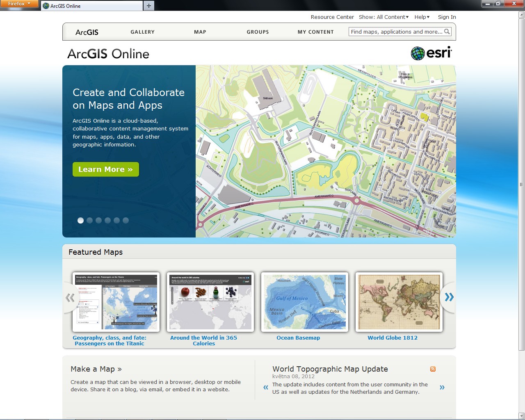The height and width of the screenshot is (420, 525).
Task: Select the first slideshow dot
Action: pyautogui.click(x=80, y=221)
